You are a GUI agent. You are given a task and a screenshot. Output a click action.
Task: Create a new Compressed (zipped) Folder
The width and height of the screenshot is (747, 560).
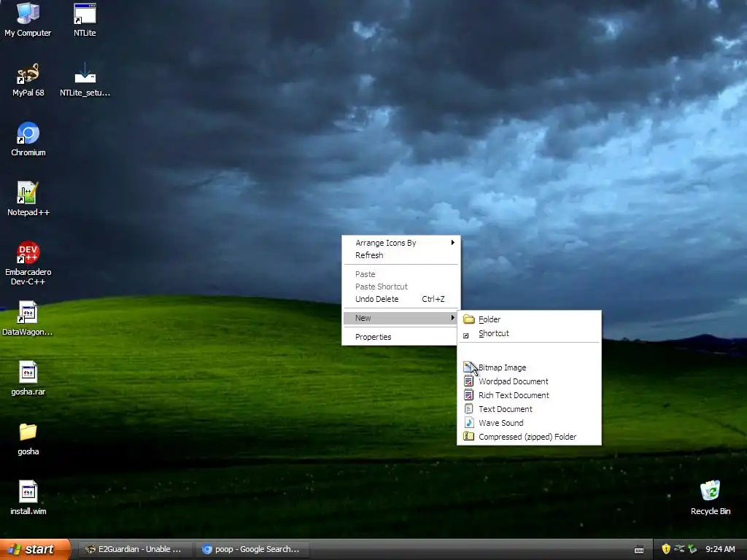[x=529, y=437]
